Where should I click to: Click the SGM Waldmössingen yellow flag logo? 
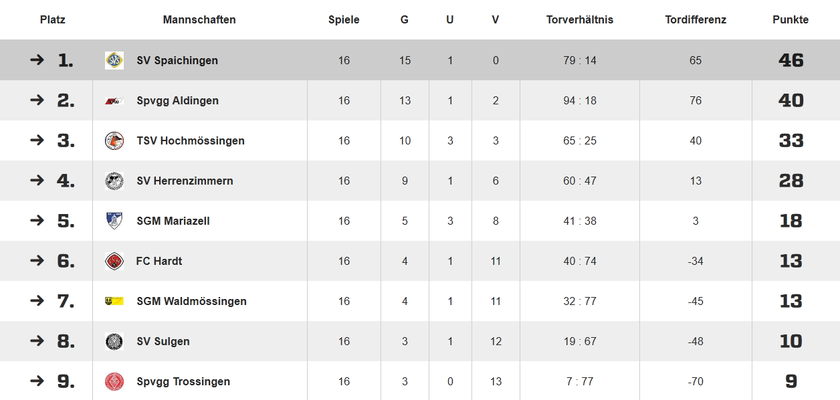pos(114,301)
